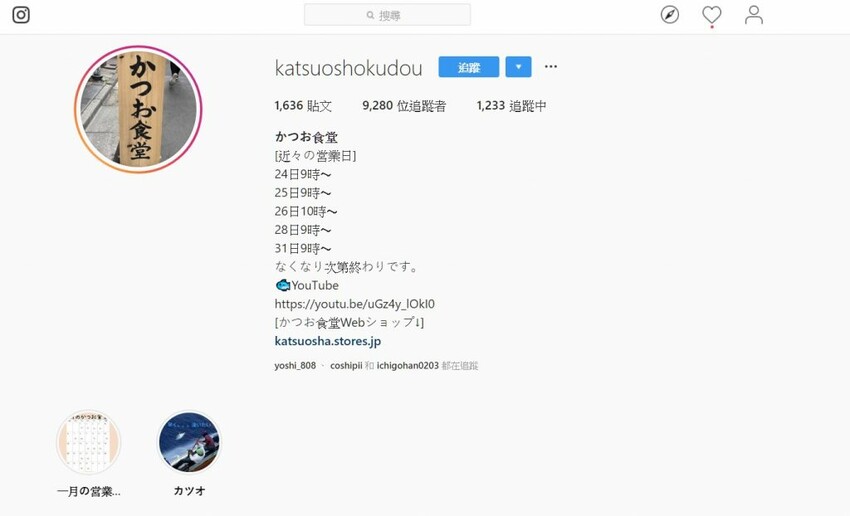Screen dimensions: 850x516
Task: Open the coshipii mutual follower link
Action: click(346, 365)
